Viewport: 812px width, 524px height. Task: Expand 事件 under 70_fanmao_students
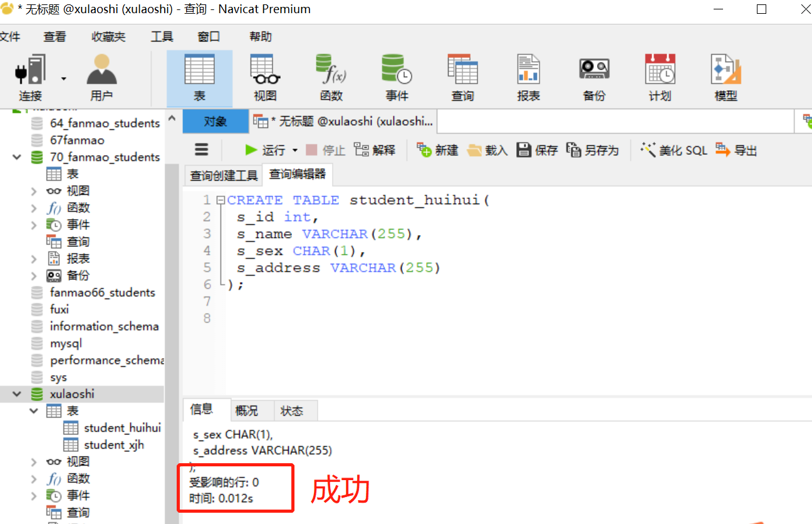[34, 225]
